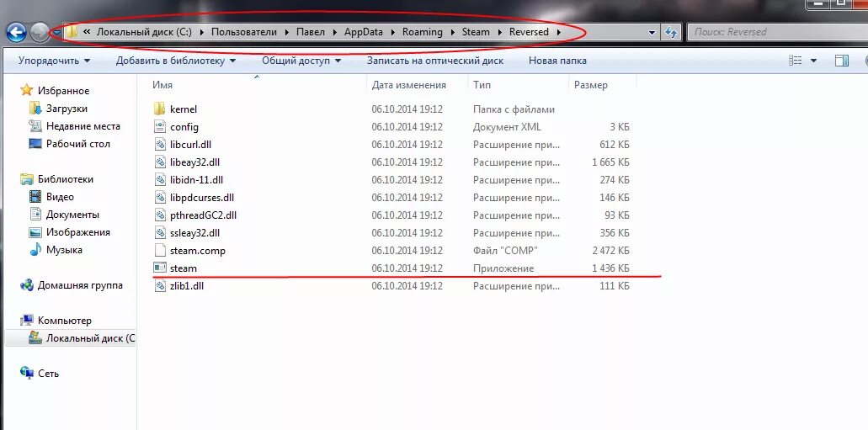This screenshot has width=868, height=430.
Task: Click the Приложение type cell
Action: [x=503, y=268]
